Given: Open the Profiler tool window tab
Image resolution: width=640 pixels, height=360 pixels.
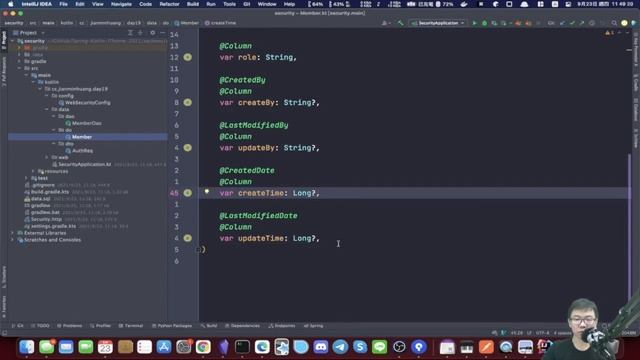Looking at the screenshot, I should point(100,326).
